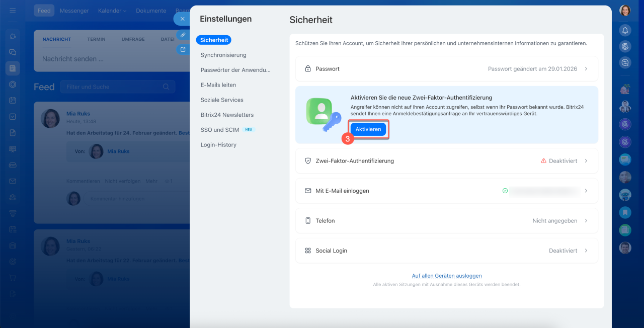644x328 pixels.
Task: Open settings in new window icon
Action: point(182,49)
